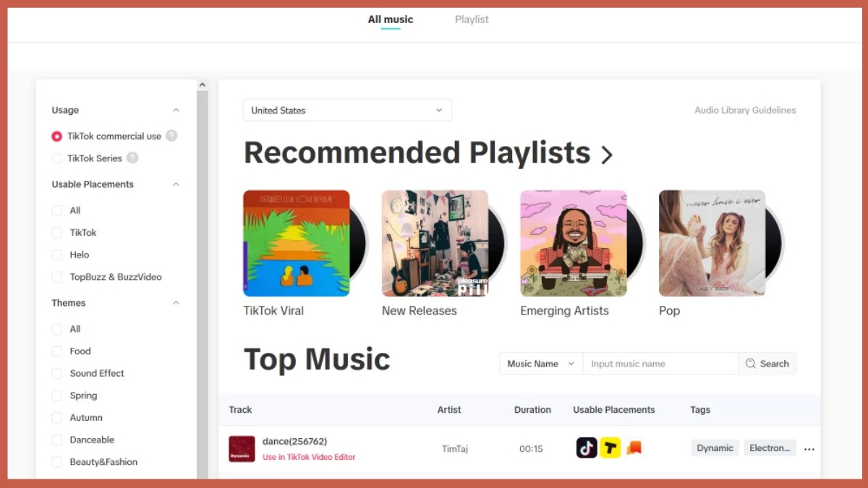Collapse the Themes section
The width and height of the screenshot is (868, 488).
[176, 303]
